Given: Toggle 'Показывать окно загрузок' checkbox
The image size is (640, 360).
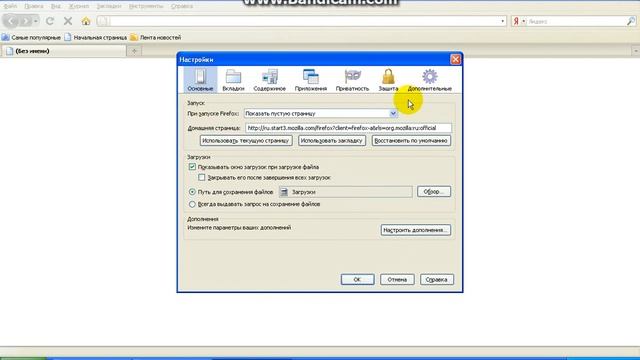Looking at the screenshot, I should pos(192,167).
